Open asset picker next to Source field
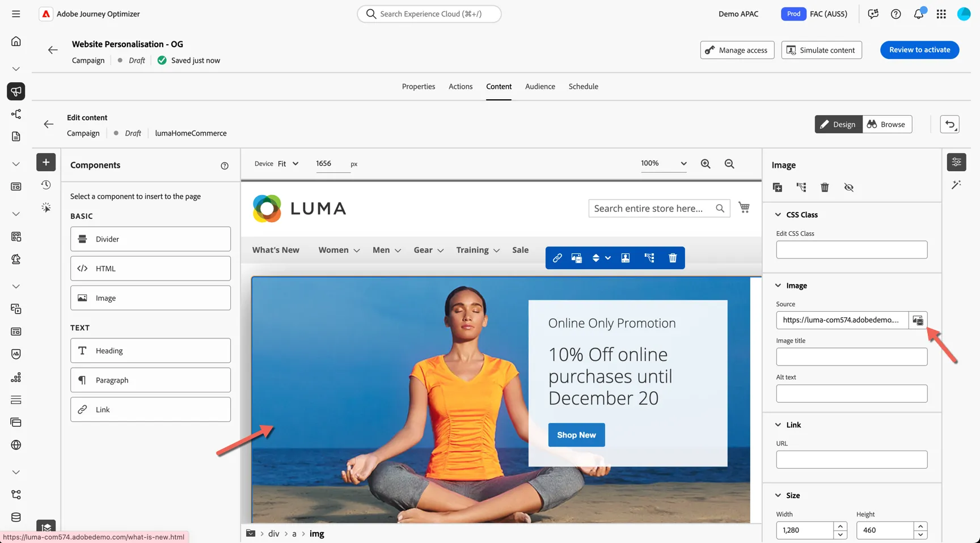The width and height of the screenshot is (980, 543). (918, 320)
